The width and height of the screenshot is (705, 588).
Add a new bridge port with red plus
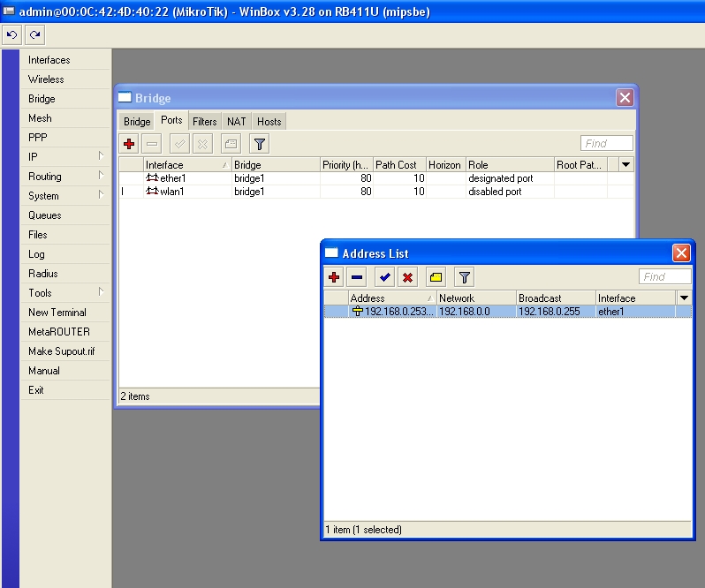pos(129,144)
